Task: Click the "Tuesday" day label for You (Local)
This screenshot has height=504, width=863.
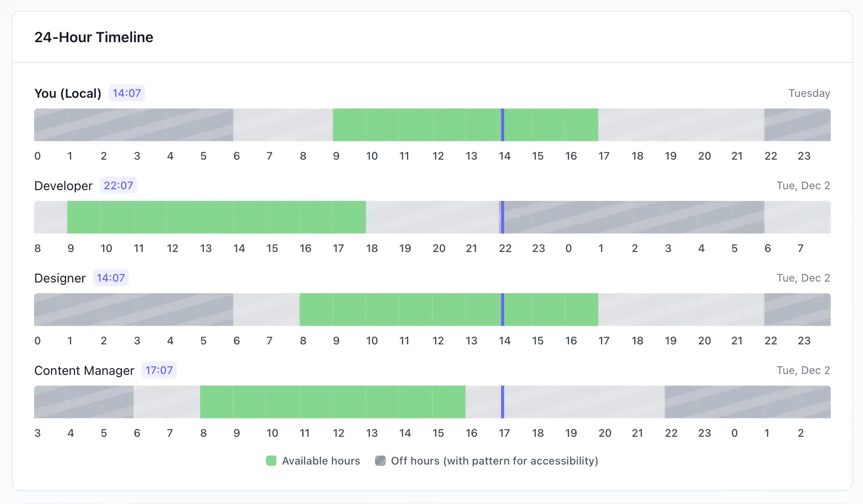Action: tap(809, 93)
